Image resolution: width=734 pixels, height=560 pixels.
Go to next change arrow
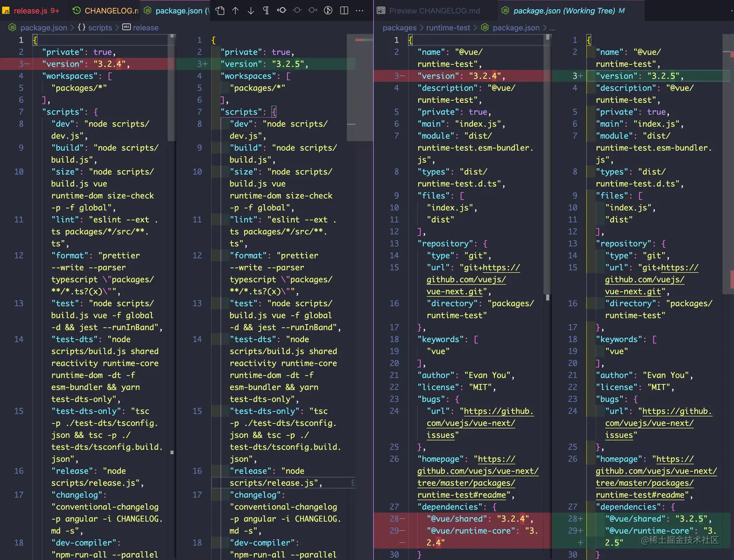[x=251, y=11]
